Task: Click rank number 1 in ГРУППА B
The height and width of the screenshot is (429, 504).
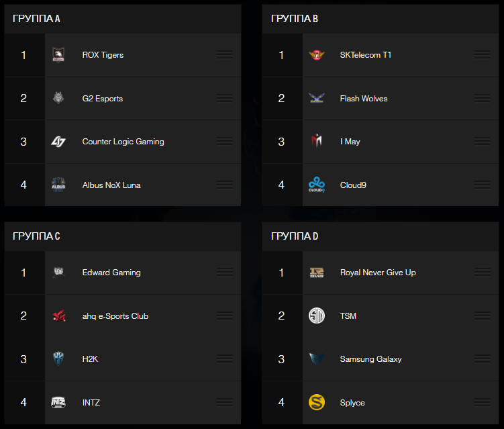Action: pyautogui.click(x=281, y=55)
